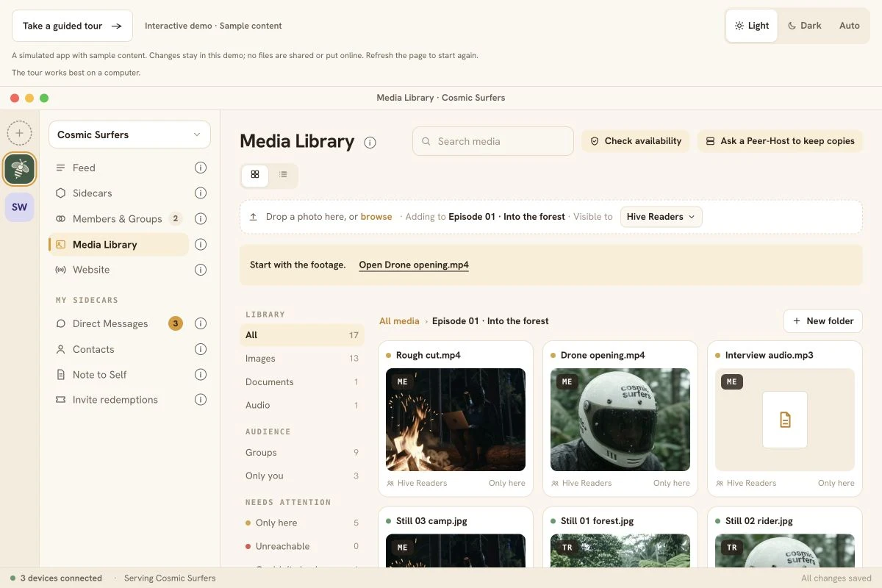Click the info icon next to Media Library heading

point(370,143)
